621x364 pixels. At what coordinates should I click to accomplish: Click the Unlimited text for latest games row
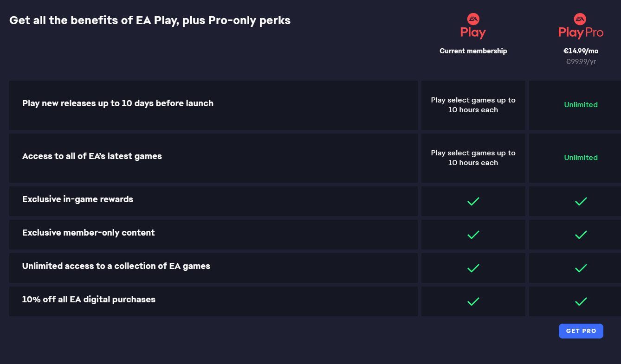(x=581, y=158)
